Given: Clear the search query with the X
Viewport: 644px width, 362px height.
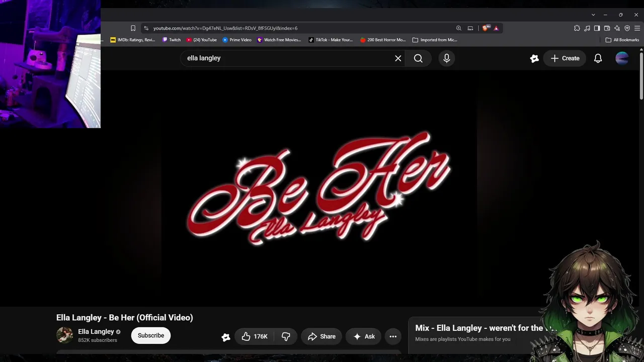Looking at the screenshot, I should (x=398, y=58).
